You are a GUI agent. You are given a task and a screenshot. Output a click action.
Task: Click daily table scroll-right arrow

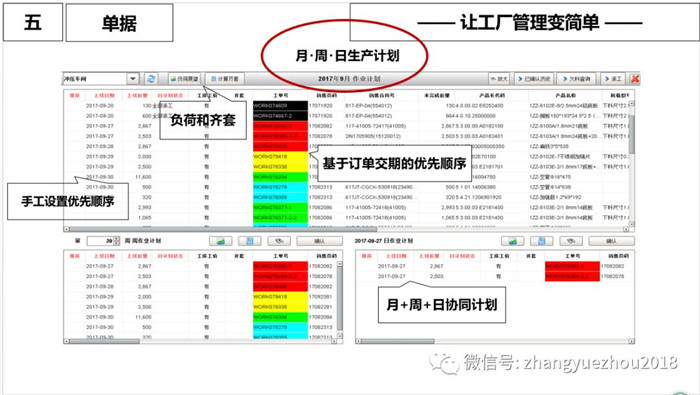tap(631, 341)
